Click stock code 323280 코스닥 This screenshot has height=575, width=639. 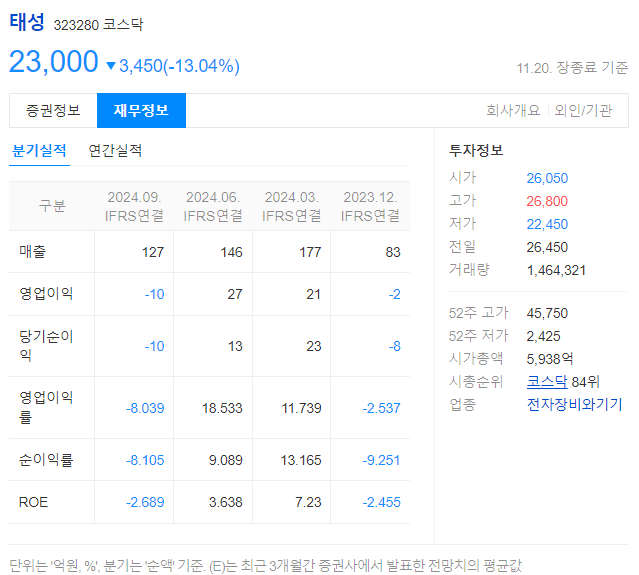98,24
